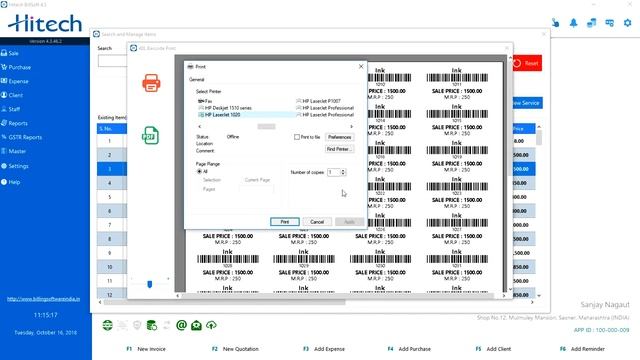The height and width of the screenshot is (360, 640).
Task: Click the red printer icon in barcode window
Action: [151, 83]
